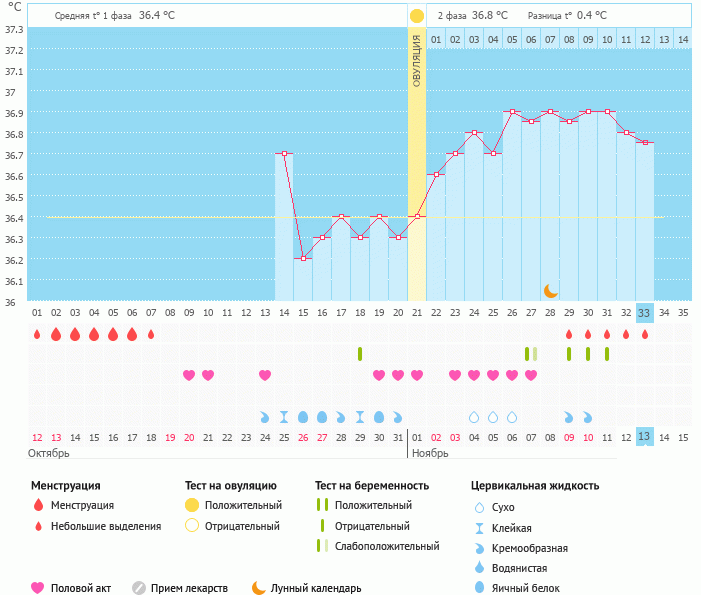The width and height of the screenshot is (701, 595).
Task: Select phase-two day 14 in the top header
Action: click(682, 39)
